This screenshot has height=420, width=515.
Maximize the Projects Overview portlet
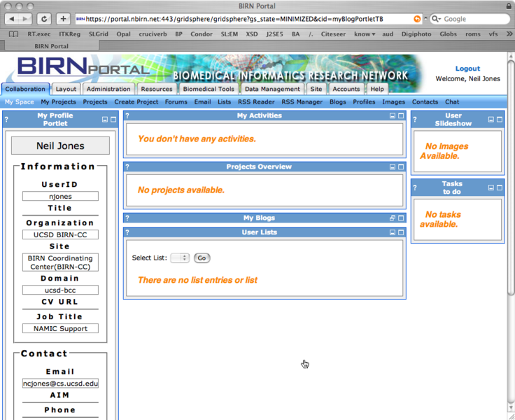[x=402, y=167]
